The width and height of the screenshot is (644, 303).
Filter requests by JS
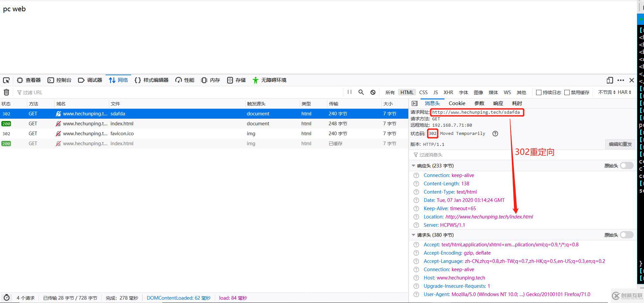tap(436, 92)
